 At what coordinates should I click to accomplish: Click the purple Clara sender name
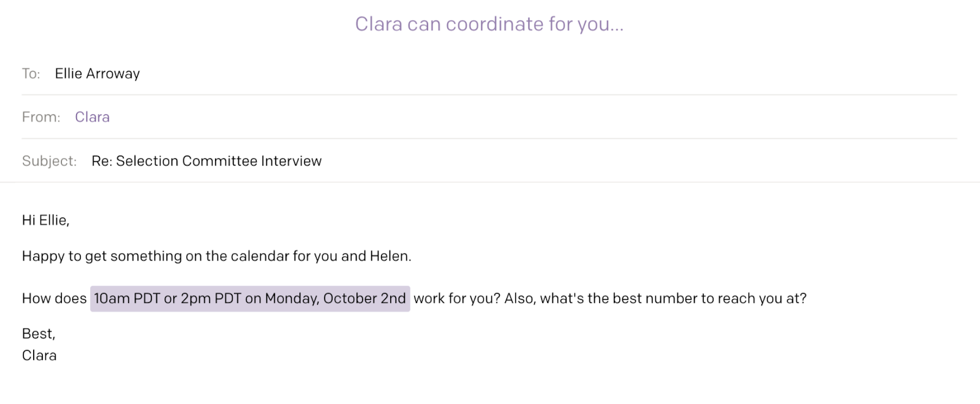point(92,117)
